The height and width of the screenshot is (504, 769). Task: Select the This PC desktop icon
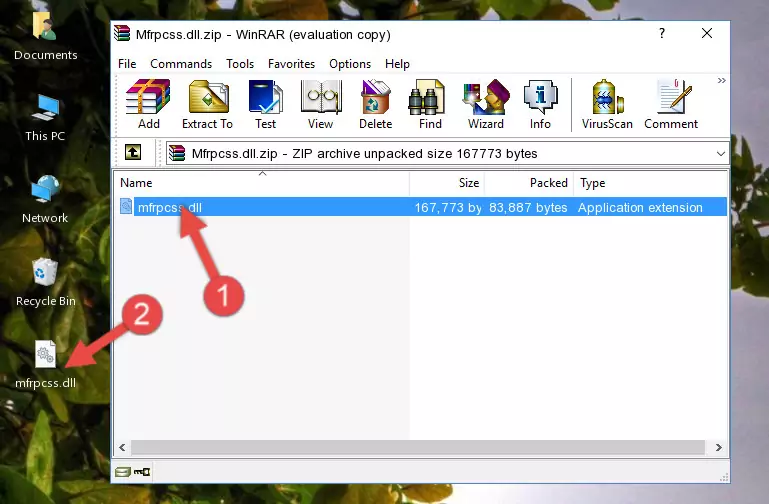pos(45,118)
